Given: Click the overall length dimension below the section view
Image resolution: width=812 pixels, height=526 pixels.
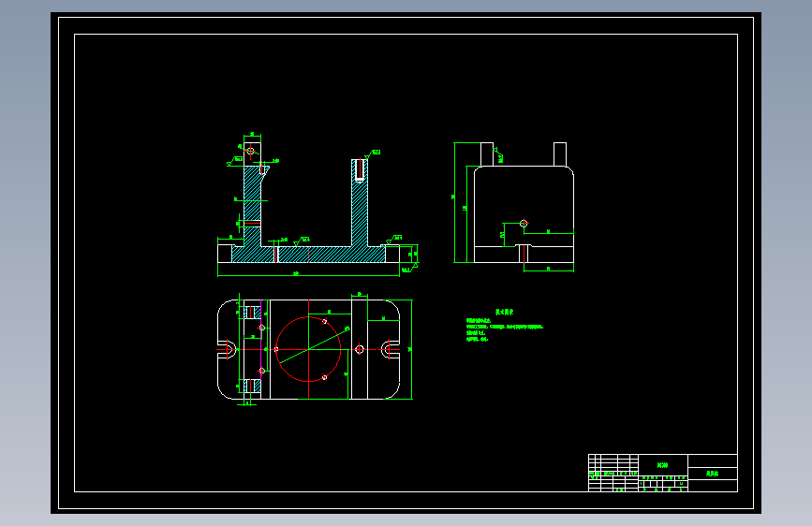Looking at the screenshot, I should pyautogui.click(x=308, y=274).
